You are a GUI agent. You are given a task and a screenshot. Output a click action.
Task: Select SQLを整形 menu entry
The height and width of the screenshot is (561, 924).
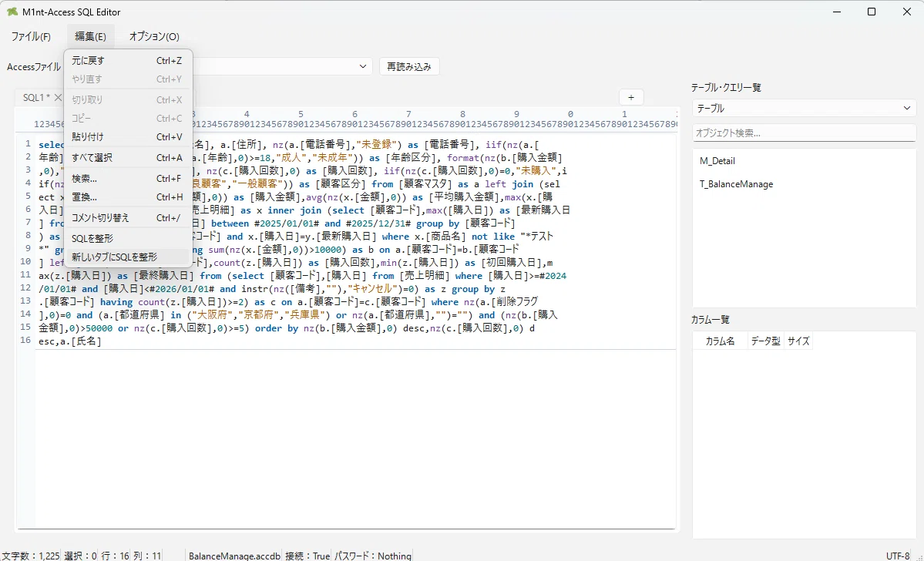(128, 239)
